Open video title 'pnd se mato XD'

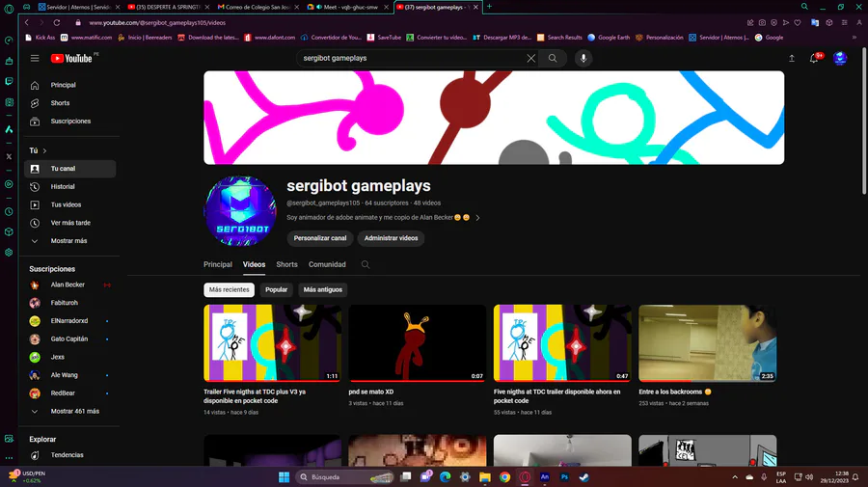tap(371, 392)
